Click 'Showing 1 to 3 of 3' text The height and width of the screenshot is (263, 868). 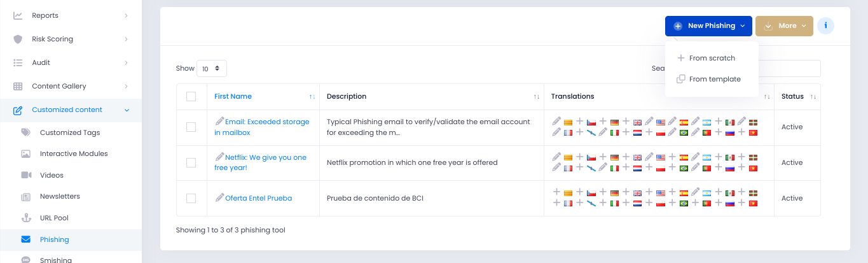231,230
